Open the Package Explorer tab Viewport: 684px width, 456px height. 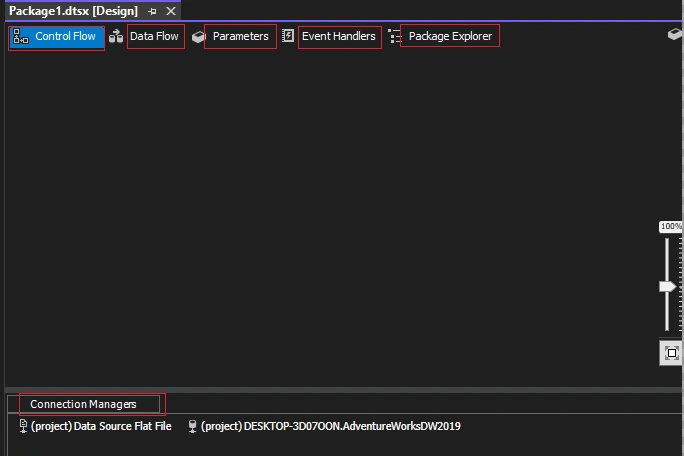442,37
